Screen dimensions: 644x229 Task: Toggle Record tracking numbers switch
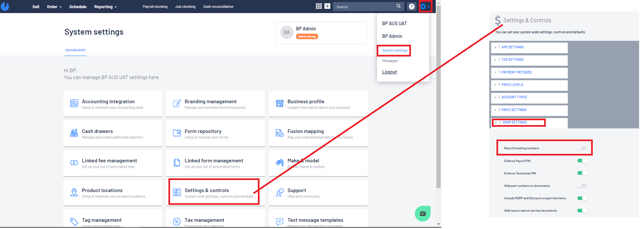tap(582, 148)
